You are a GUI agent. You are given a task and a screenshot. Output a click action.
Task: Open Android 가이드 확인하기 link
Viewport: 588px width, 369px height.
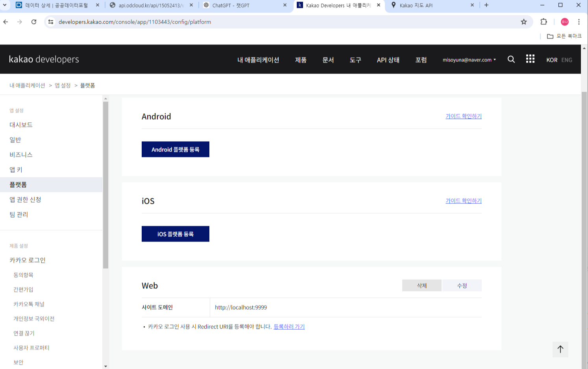click(x=464, y=116)
